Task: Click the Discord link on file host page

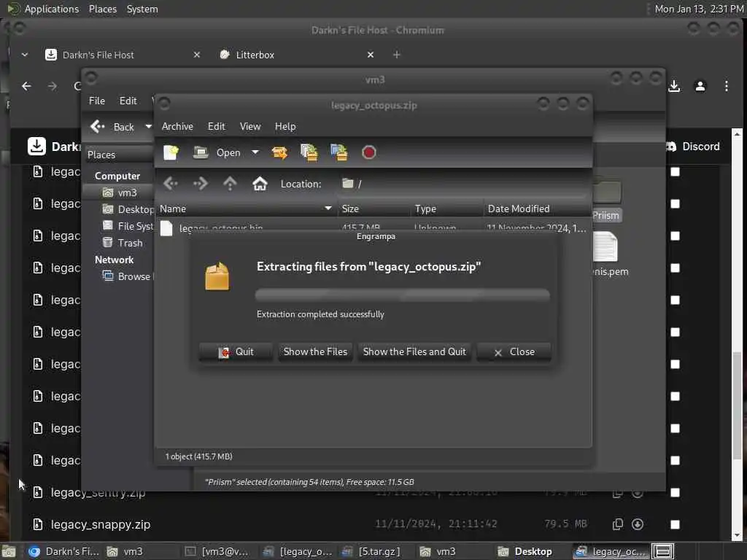Action: [x=694, y=146]
